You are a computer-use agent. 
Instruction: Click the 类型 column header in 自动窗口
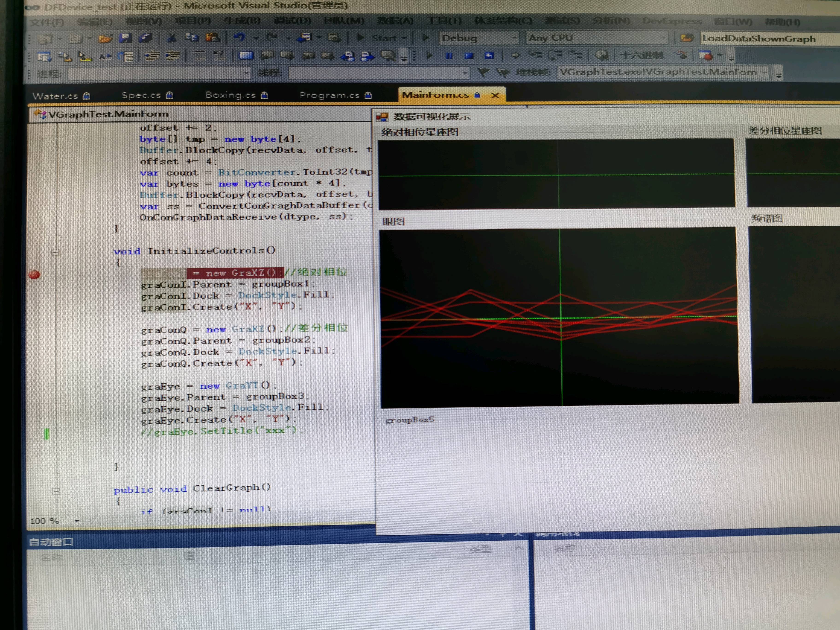click(480, 549)
